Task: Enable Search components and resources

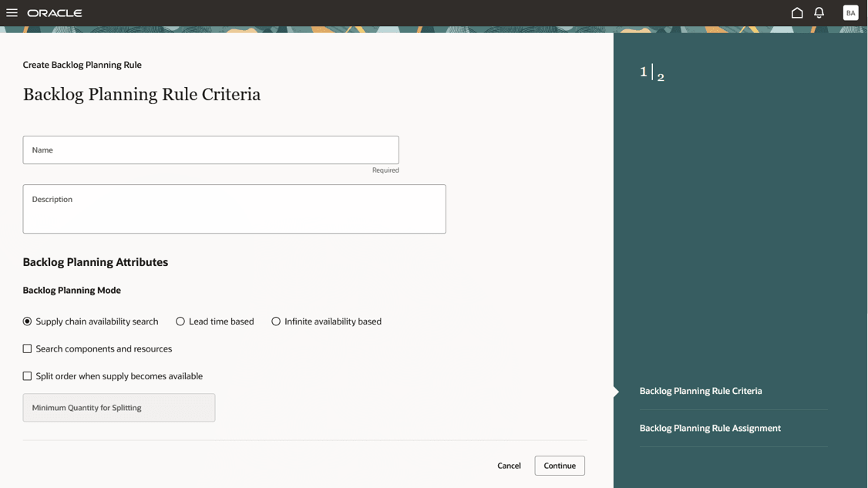Action: click(27, 348)
